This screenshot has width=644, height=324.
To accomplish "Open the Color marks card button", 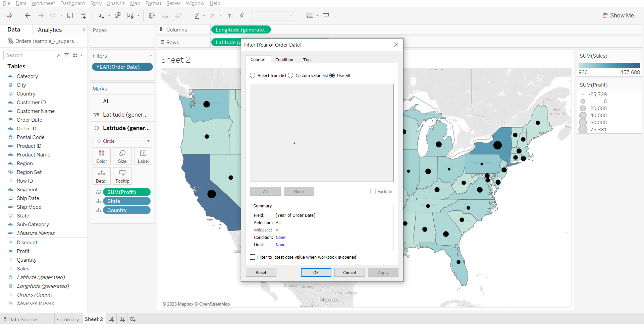I will (x=102, y=156).
